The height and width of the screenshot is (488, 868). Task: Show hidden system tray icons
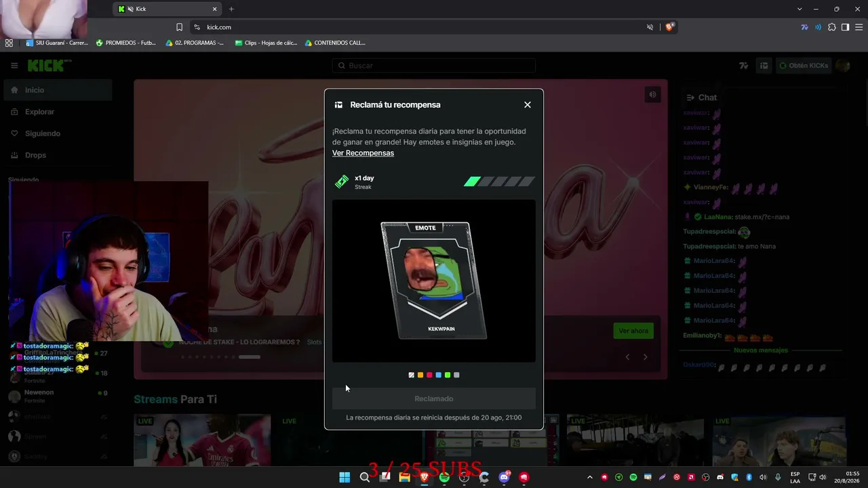click(x=589, y=477)
